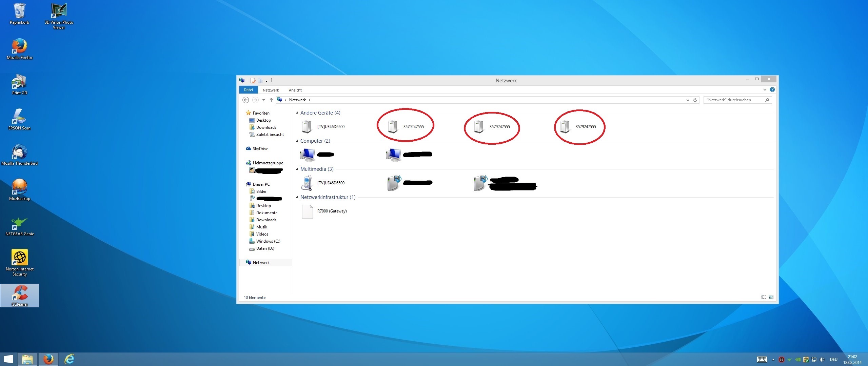Viewport: 868px width, 366px height.
Task: Click the refresh button in address bar
Action: coord(695,100)
